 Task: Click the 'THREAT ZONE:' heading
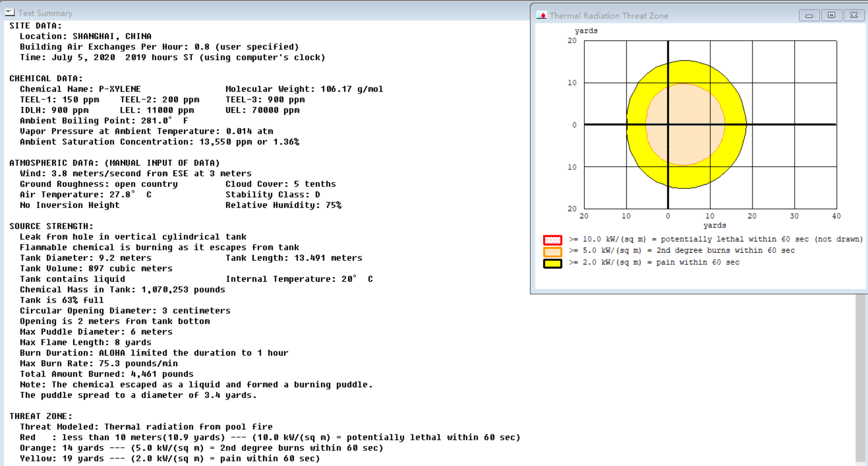(x=41, y=416)
